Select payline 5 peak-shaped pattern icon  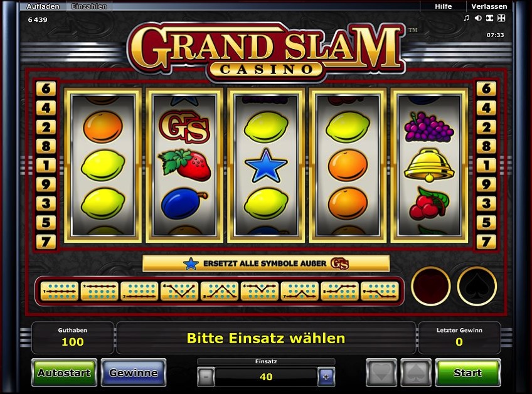(x=220, y=291)
